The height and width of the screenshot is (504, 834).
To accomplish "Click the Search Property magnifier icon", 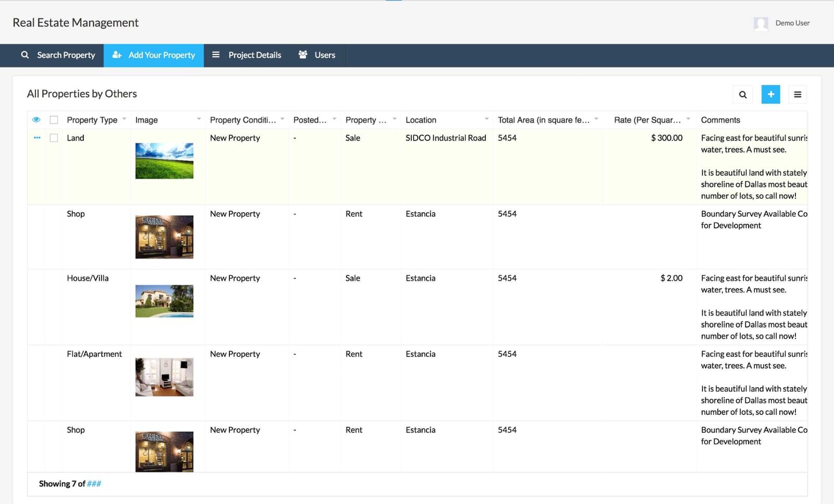I will [x=24, y=55].
